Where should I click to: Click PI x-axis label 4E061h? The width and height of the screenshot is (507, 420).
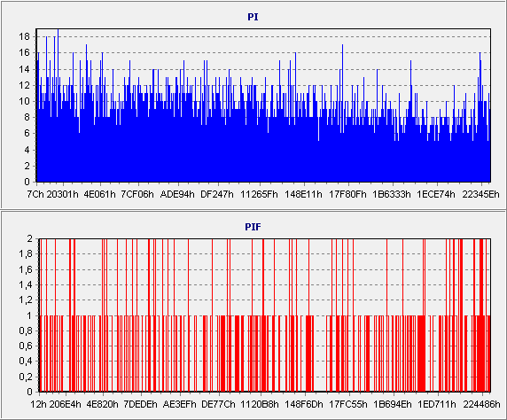click(x=99, y=194)
